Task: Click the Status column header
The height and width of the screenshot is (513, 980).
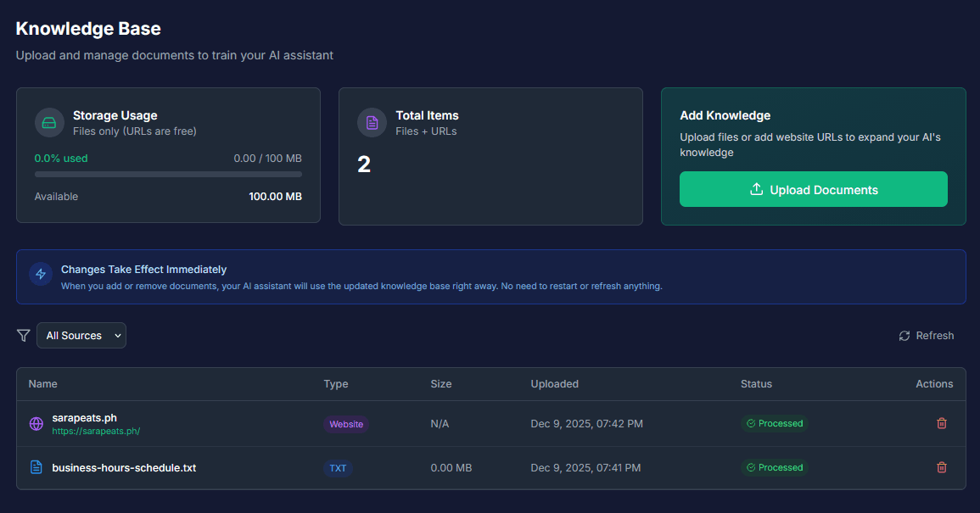Action: point(756,384)
